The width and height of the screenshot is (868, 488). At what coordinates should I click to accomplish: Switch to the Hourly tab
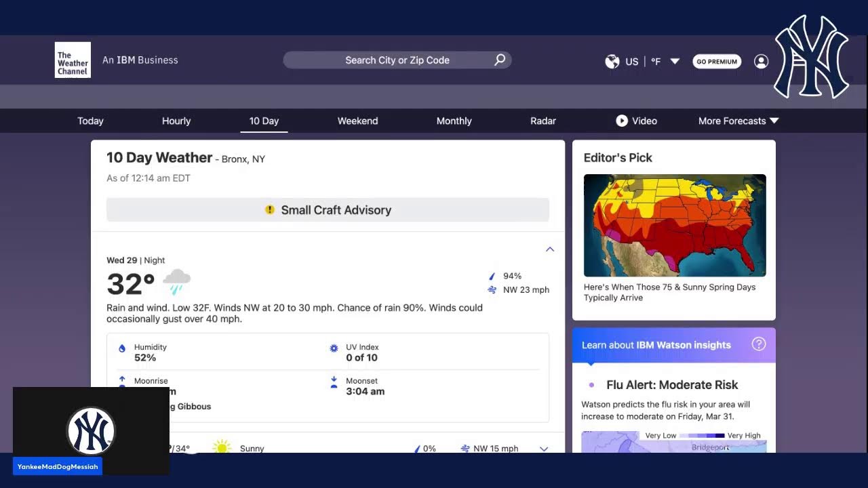pyautogui.click(x=176, y=121)
